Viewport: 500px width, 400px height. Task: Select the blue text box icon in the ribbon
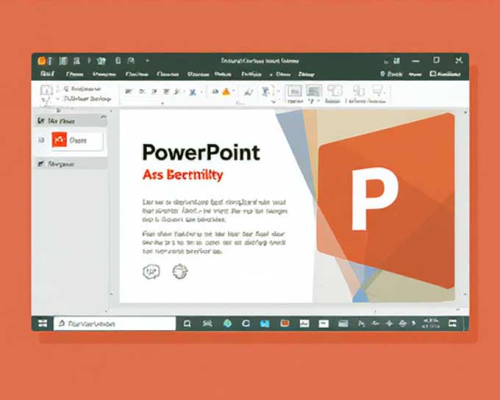coord(266,91)
